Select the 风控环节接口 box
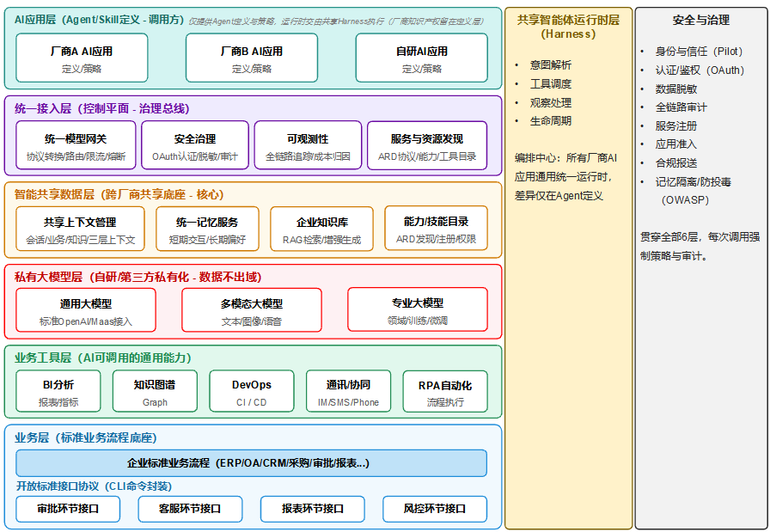Viewport: 770px width, 532px height. [435, 509]
